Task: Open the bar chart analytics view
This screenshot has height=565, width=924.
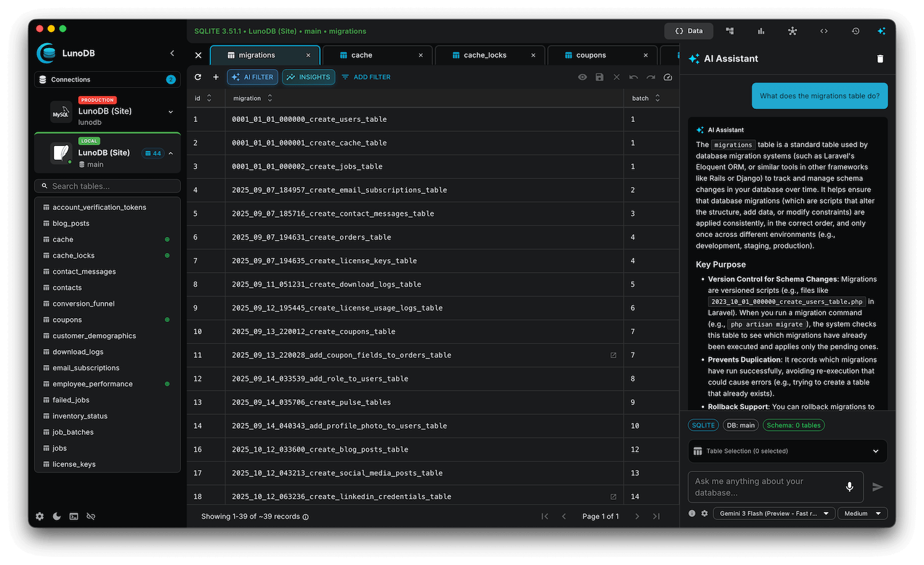Action: 761,31
